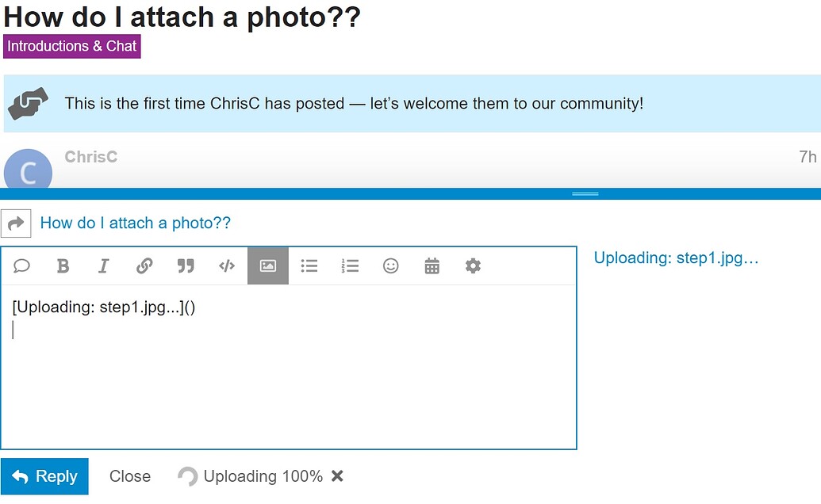This screenshot has height=504, width=821.
Task: Toggle bold formatting in composer toolbar
Action: pos(63,266)
